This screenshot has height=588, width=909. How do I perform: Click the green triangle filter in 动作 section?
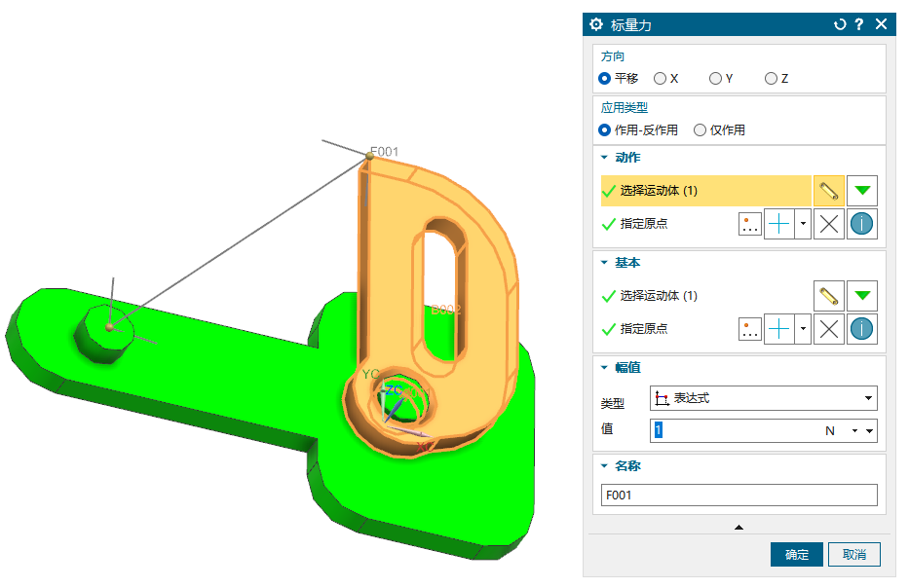[x=861, y=191]
